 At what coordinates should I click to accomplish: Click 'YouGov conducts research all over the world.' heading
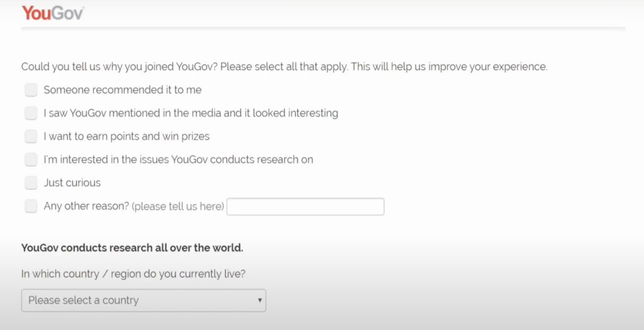pos(132,248)
